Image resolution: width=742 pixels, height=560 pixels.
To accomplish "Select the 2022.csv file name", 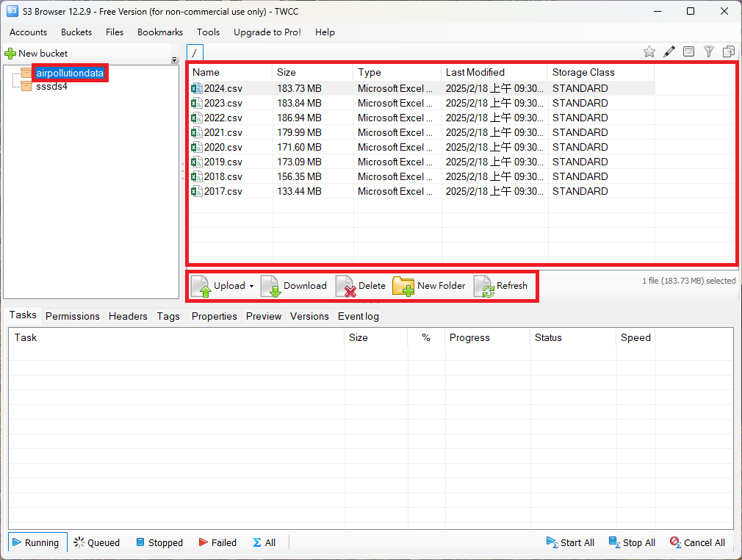I will (223, 118).
